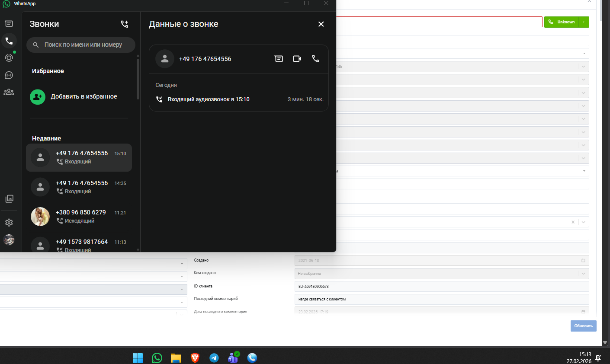The image size is (610, 364).
Task: Open the Channels icon in WhatsApp sidebar
Action: pos(9,75)
